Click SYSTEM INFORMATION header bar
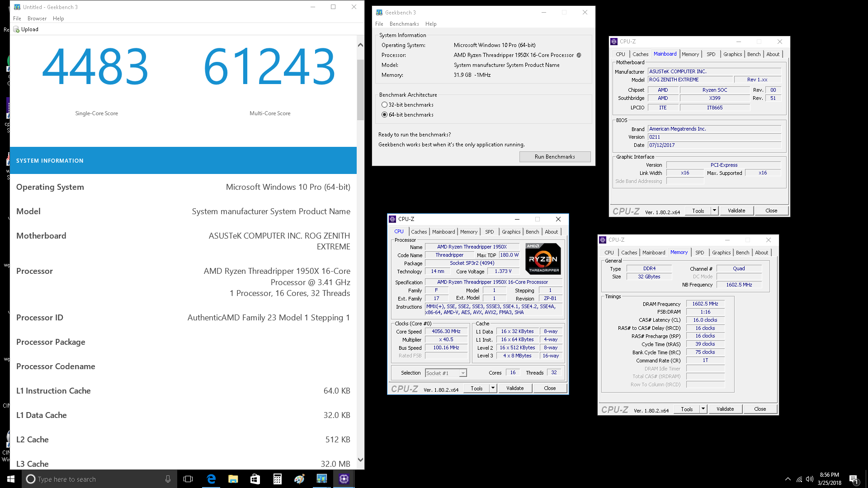The image size is (868, 488). 183,160
